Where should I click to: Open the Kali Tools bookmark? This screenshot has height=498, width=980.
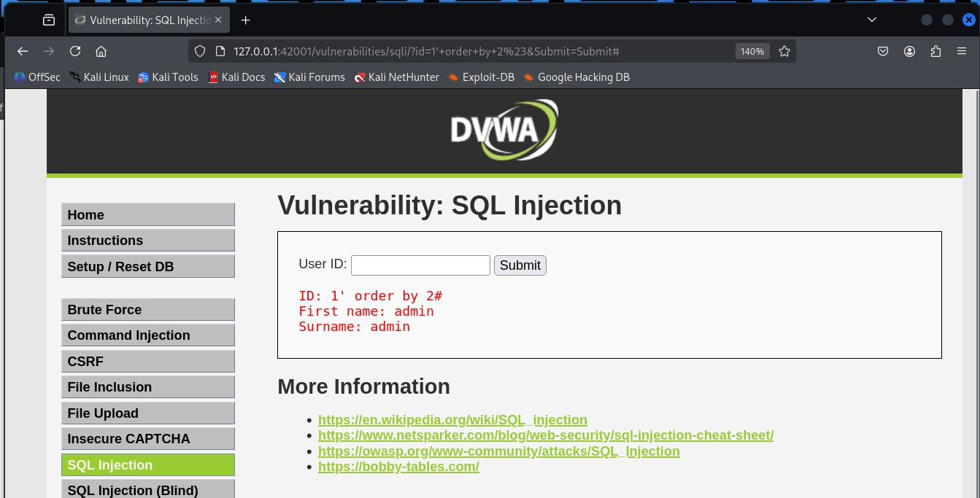pyautogui.click(x=169, y=77)
